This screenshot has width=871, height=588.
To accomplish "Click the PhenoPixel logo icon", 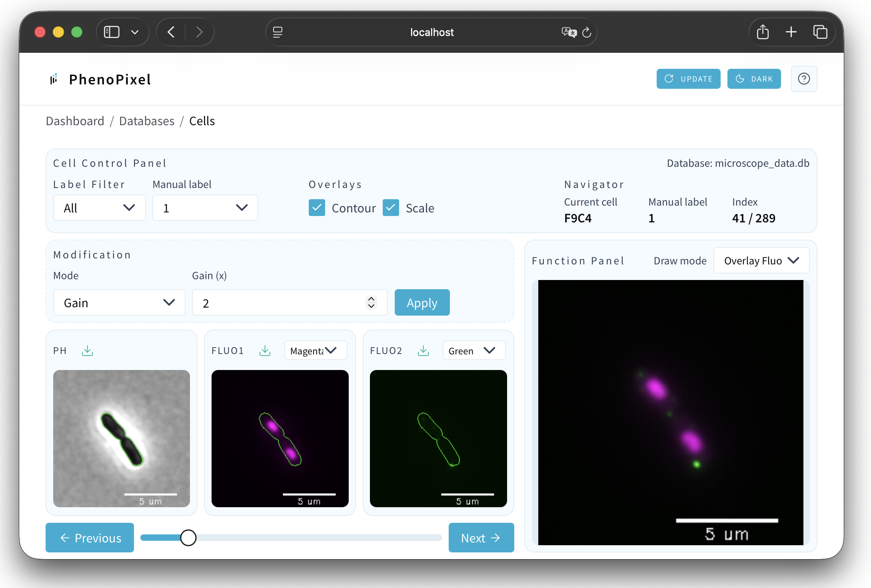I will tap(54, 79).
